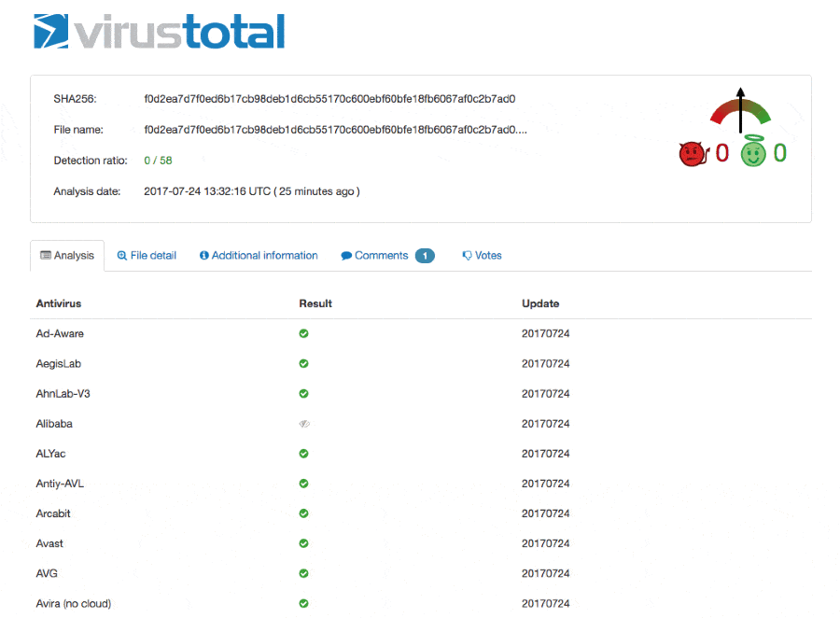This screenshot has height=618, width=840.
Task: Select the AhnLab-V3 antivirus name
Action: 63,393
